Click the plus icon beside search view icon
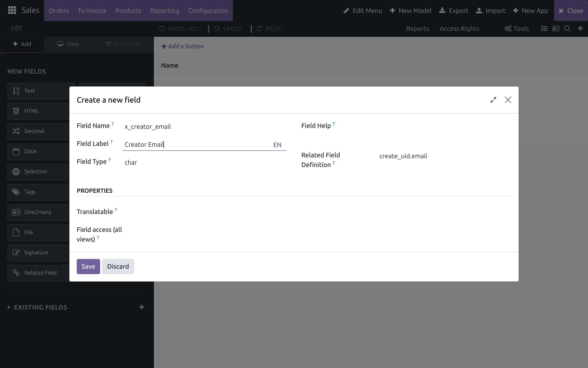Screen dimensions: 588x368 pyautogui.click(x=580, y=29)
